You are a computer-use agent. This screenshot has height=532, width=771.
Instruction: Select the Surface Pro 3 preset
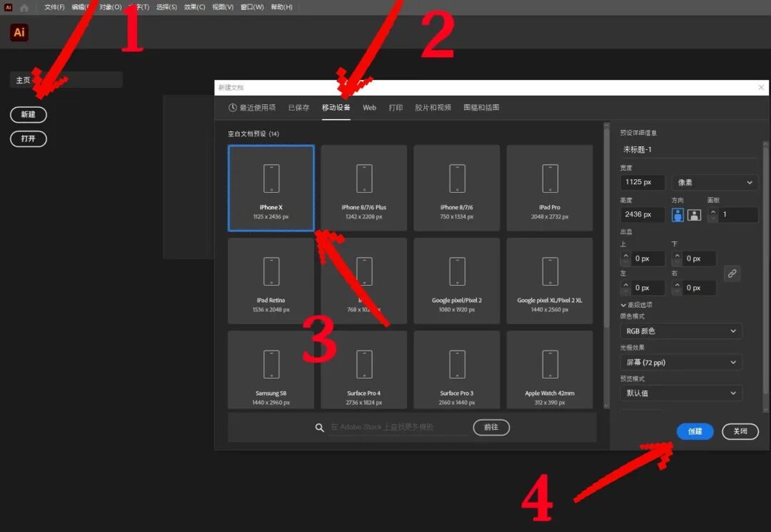[x=457, y=370]
